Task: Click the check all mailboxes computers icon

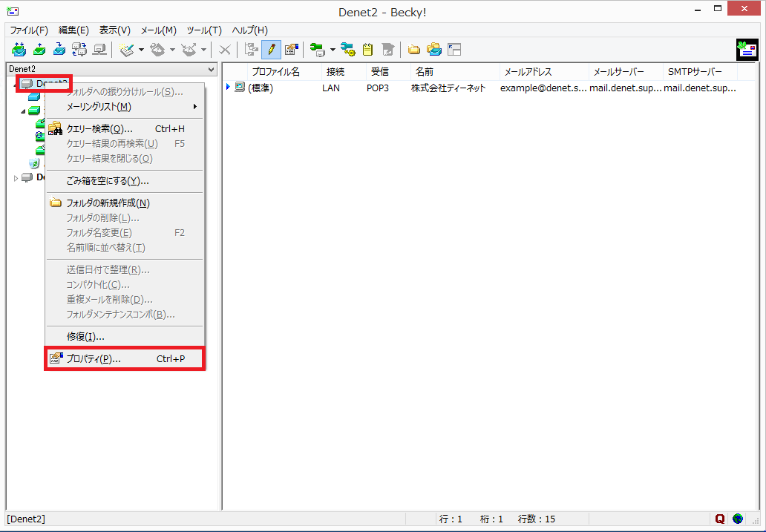Action: 79,49
